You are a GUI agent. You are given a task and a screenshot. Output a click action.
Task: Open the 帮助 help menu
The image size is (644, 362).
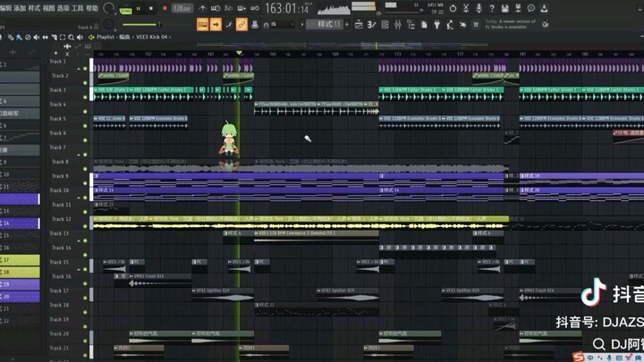92,7
